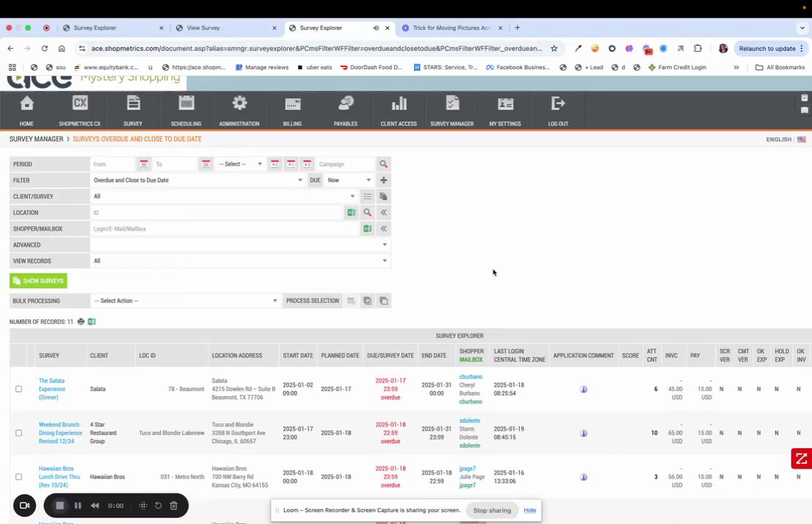Mute the Survey Explorer tab audio
This screenshot has width=812, height=524.
(376, 28)
